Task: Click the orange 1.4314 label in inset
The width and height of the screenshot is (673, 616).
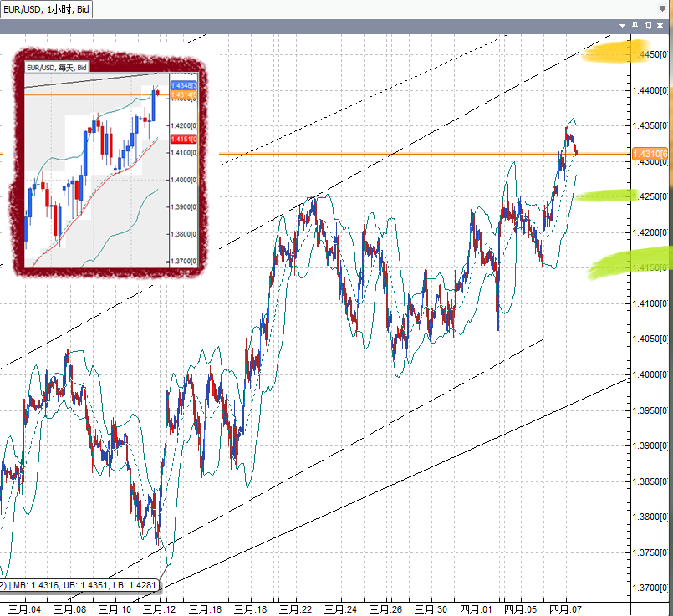Action: tap(183, 96)
